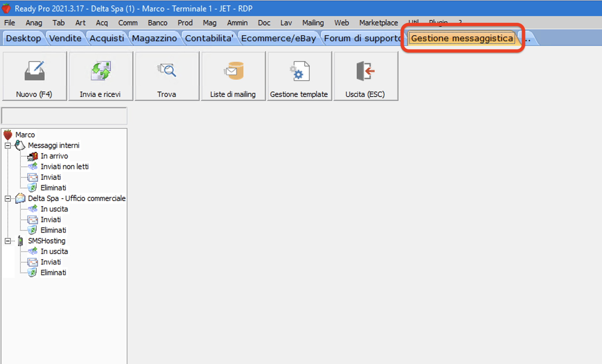Open the Banco menu
Image resolution: width=602 pixels, height=364 pixels.
pos(157,23)
